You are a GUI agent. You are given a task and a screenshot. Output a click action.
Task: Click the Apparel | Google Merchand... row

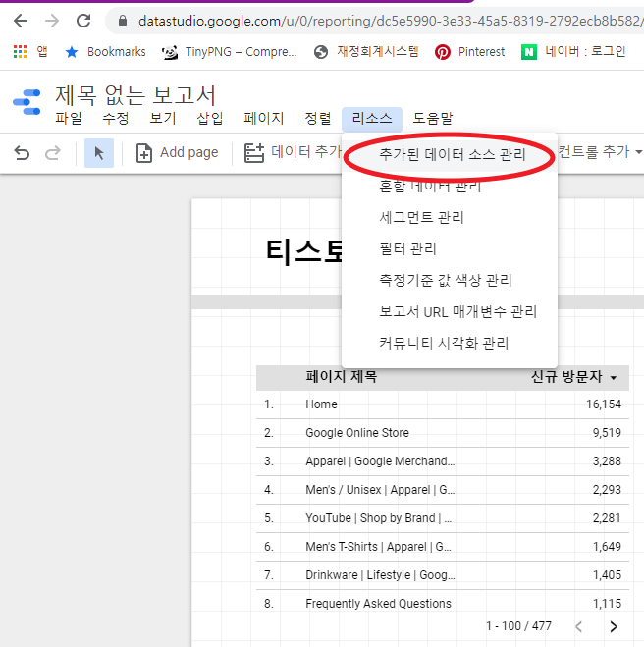coord(443,461)
